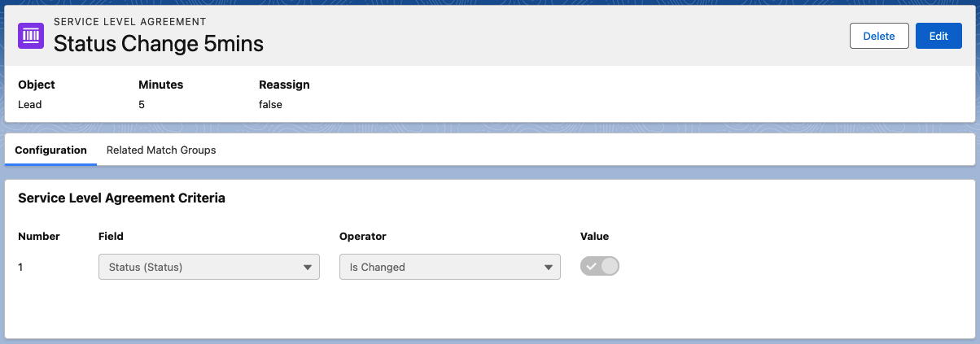The height and width of the screenshot is (344, 980).
Task: Open the Status (Status) field dropdown
Action: (x=208, y=267)
